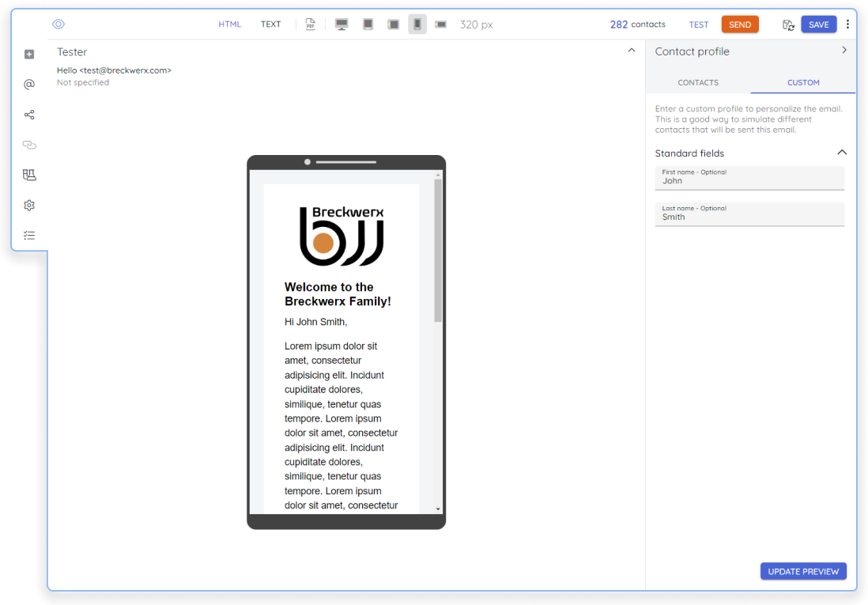Click the phone preview scrollbar thumb
Viewport: 868px width, 605px height.
[438, 251]
